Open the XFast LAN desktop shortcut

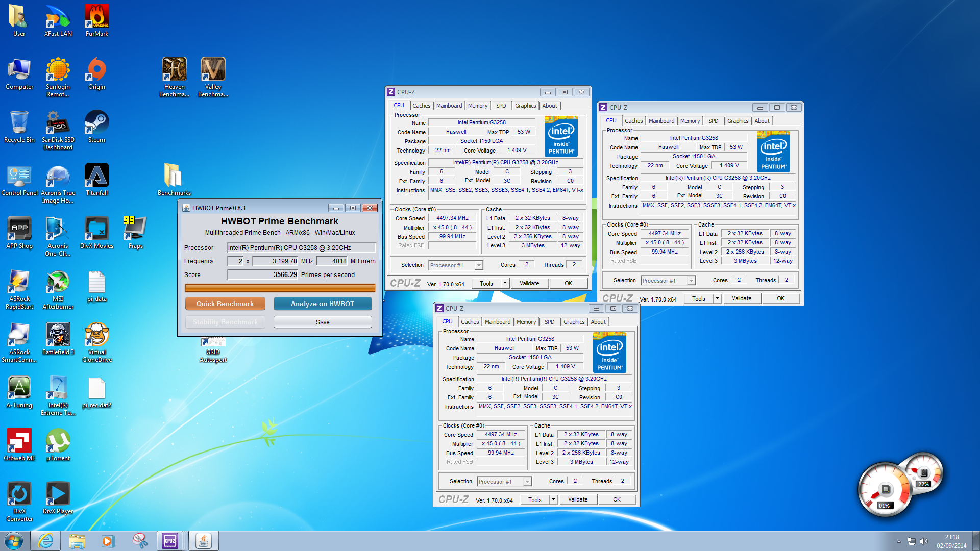[58, 20]
